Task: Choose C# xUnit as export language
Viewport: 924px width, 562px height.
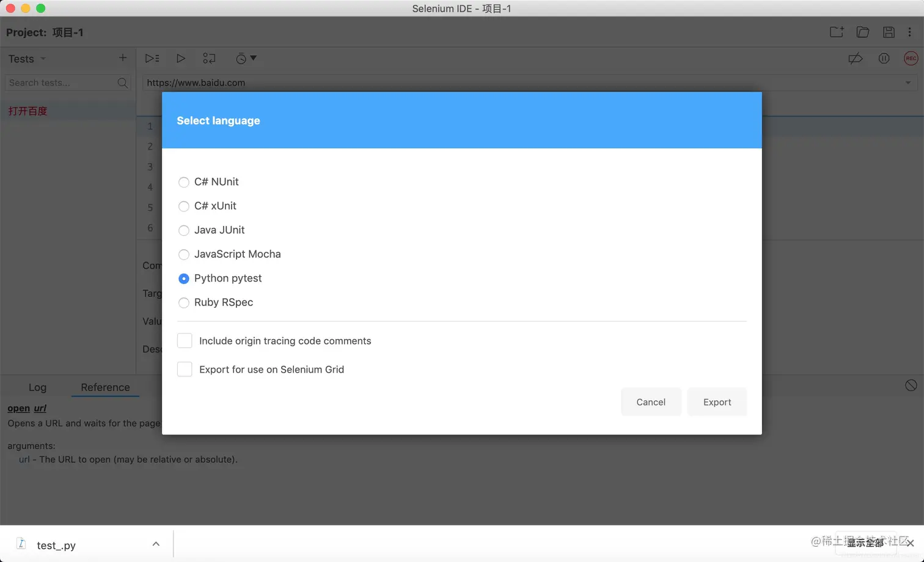Action: (x=183, y=206)
